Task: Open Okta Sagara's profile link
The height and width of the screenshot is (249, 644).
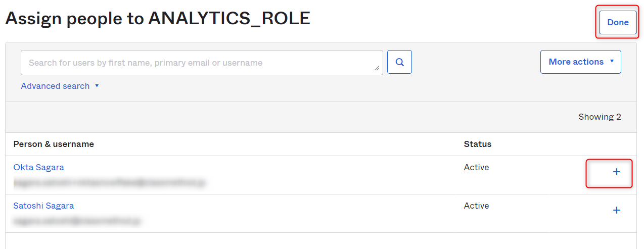Action: point(38,167)
